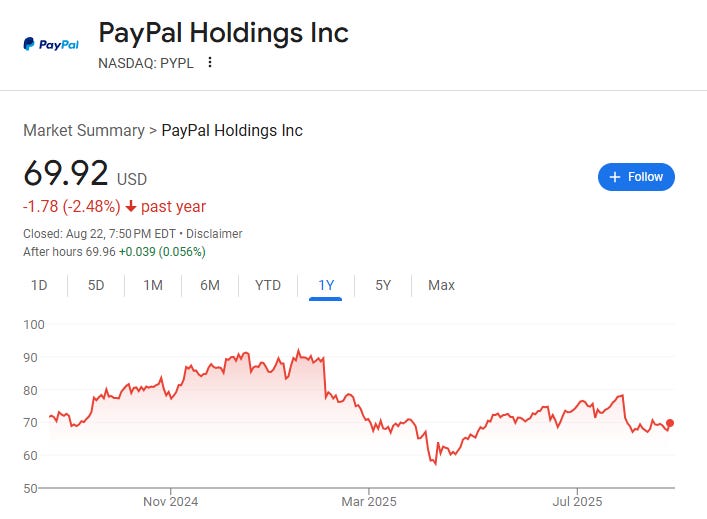
Task: Click the Mar 2025 axis label
Action: [x=369, y=500]
